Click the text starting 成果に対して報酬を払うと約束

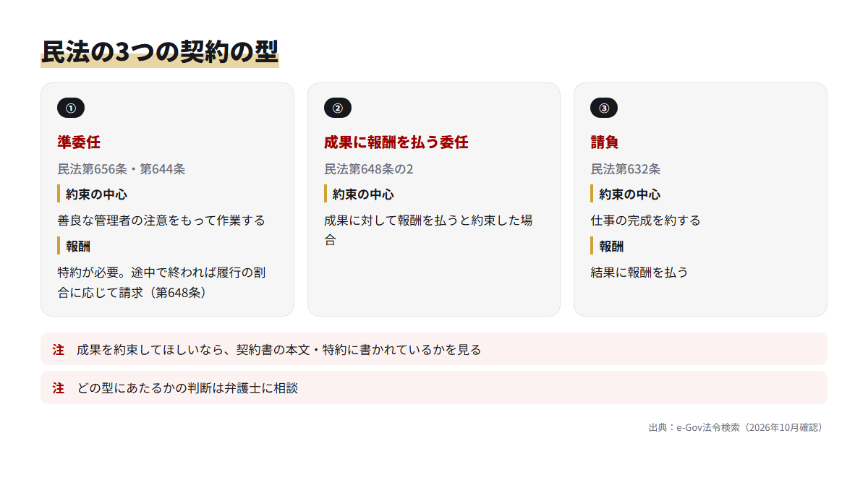429,231
